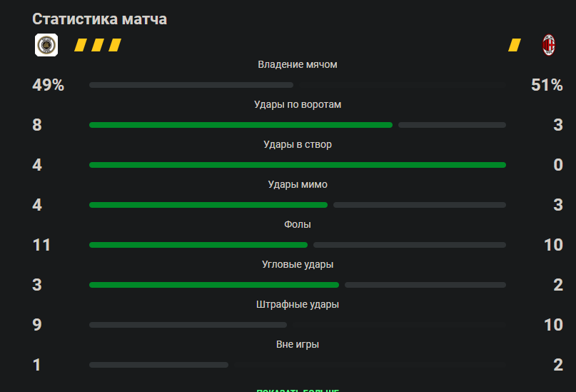Click the left team's first yellow card
This screenshot has width=576, height=392.
click(81, 45)
